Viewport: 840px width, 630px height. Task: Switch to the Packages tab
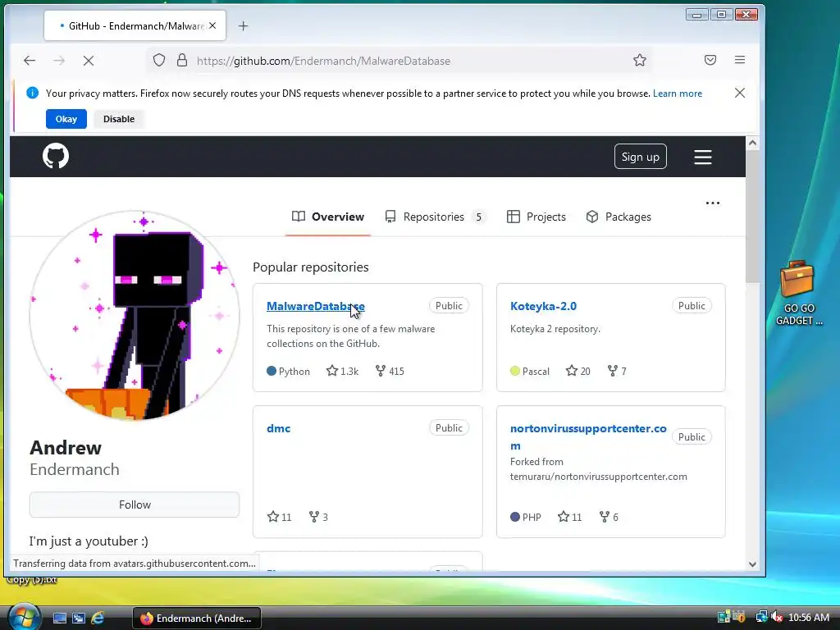(619, 217)
